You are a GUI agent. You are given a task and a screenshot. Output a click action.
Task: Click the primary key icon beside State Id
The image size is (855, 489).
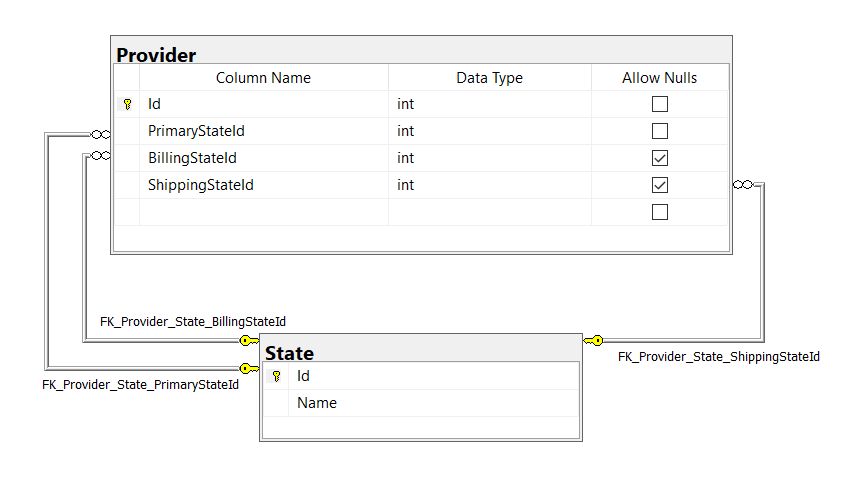277,376
